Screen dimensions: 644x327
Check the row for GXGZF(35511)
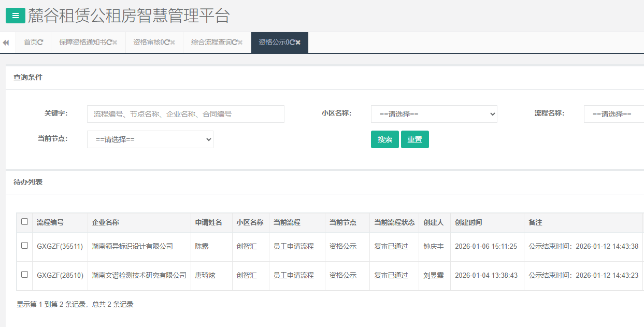[x=24, y=246]
